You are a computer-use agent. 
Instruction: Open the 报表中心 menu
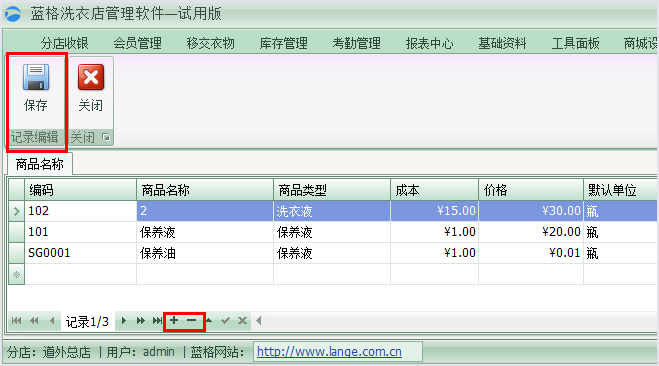coord(430,43)
